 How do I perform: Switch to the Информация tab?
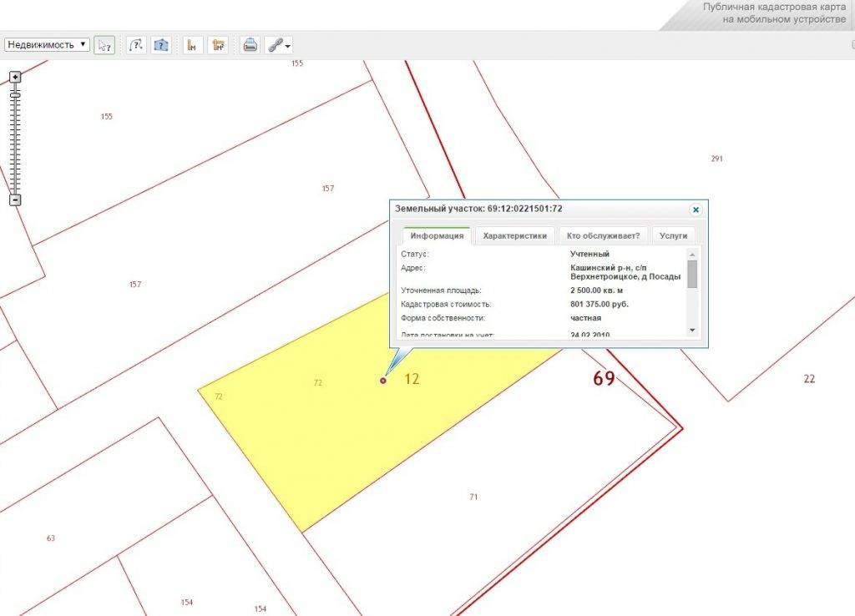pos(437,236)
